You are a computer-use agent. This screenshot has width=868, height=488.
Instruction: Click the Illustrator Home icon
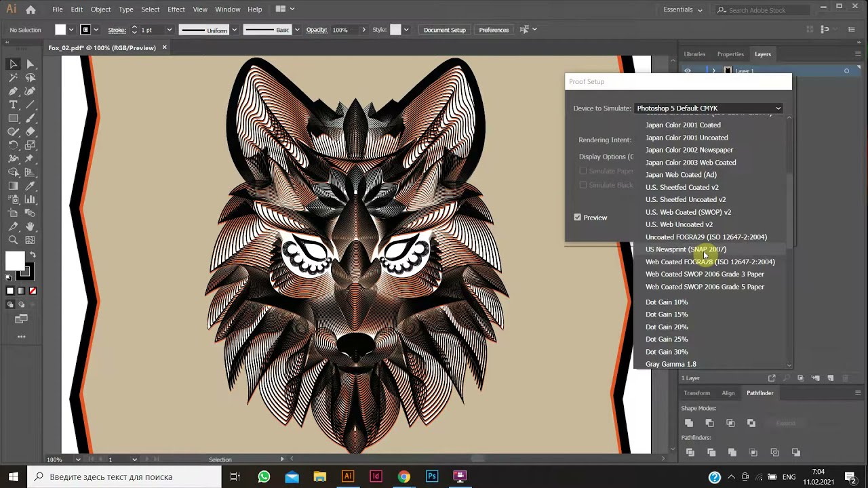point(31,9)
